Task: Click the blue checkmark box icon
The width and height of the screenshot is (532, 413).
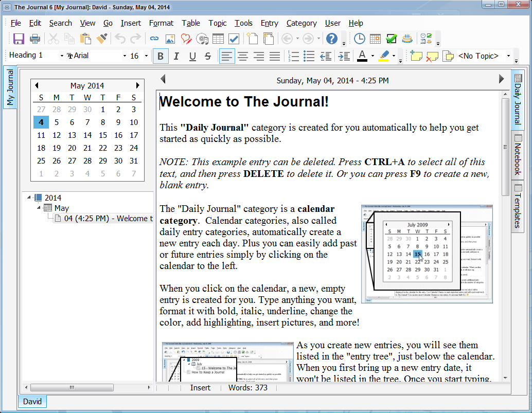Action: (234, 39)
